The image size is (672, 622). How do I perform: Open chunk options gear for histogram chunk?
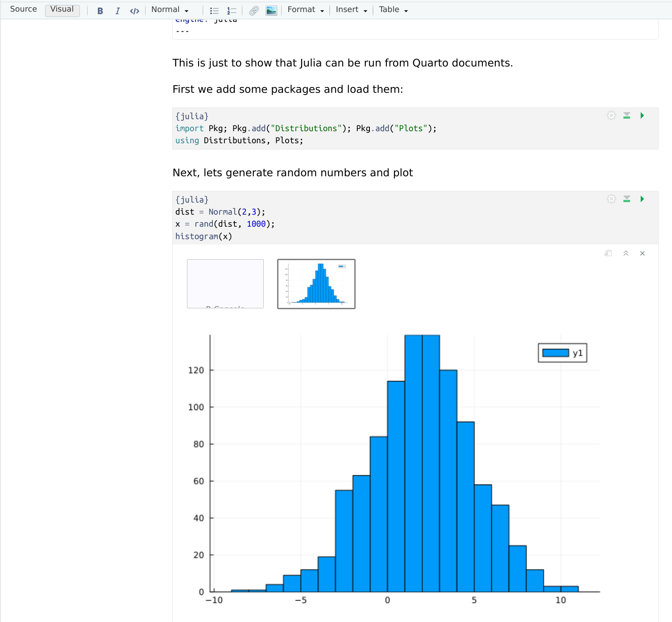(611, 199)
